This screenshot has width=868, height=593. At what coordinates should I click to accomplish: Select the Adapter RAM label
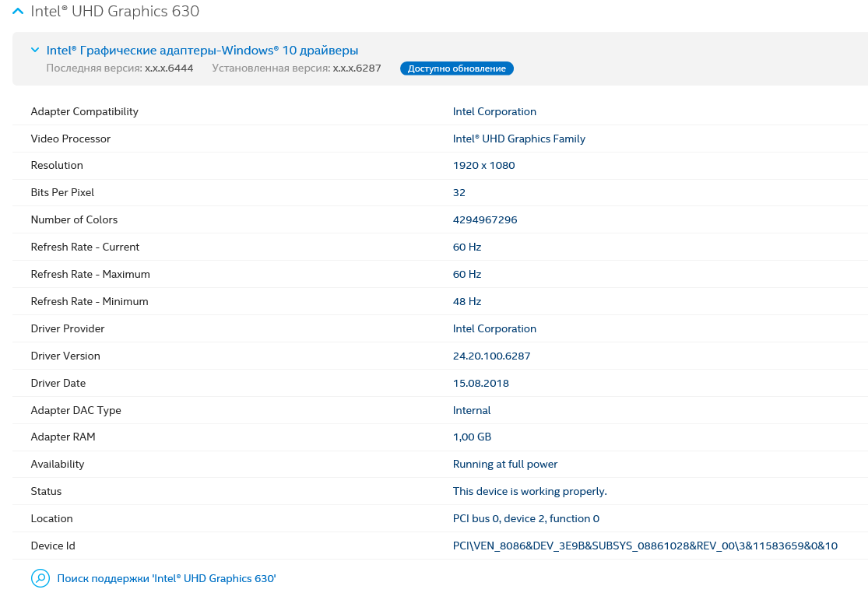coord(62,437)
